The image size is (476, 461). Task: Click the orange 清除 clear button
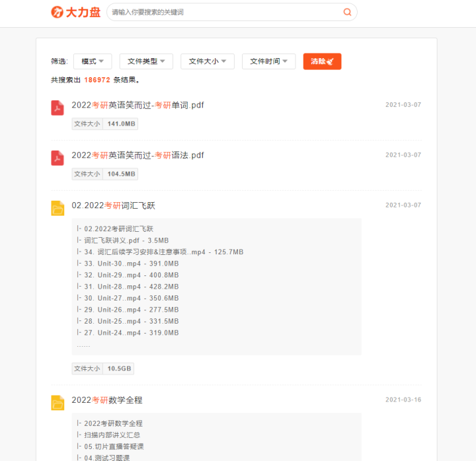322,61
